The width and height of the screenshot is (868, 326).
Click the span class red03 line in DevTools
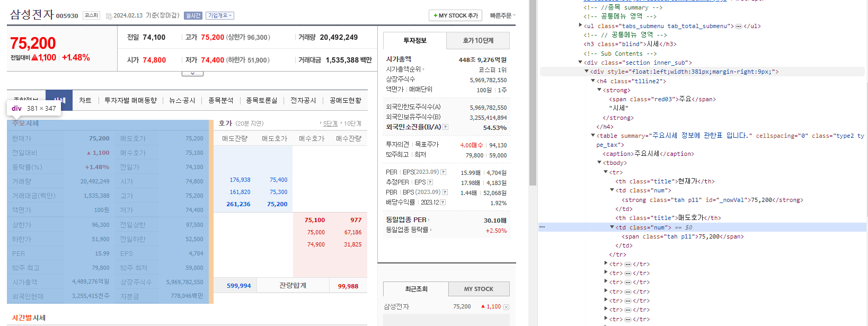point(662,99)
